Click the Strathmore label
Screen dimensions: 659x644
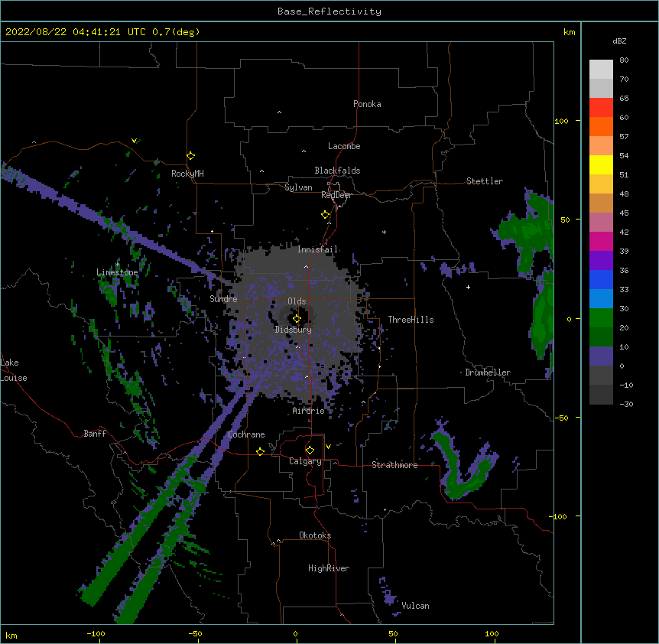tap(394, 465)
